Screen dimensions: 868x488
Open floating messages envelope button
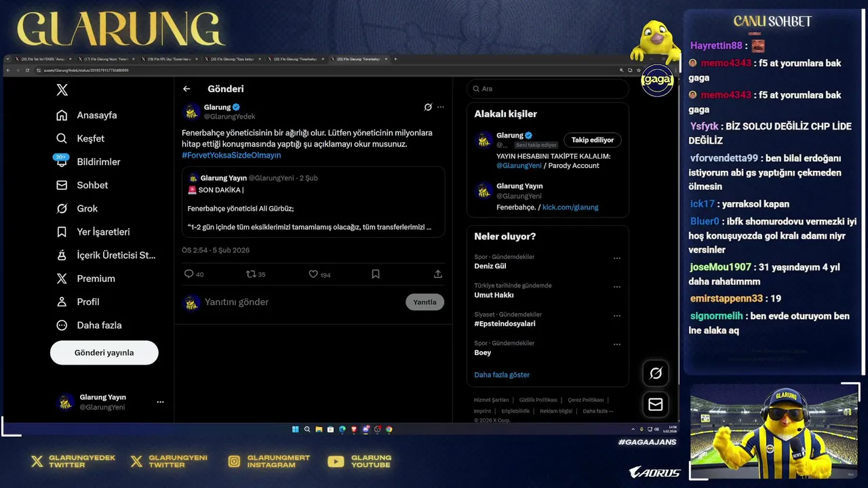point(656,405)
